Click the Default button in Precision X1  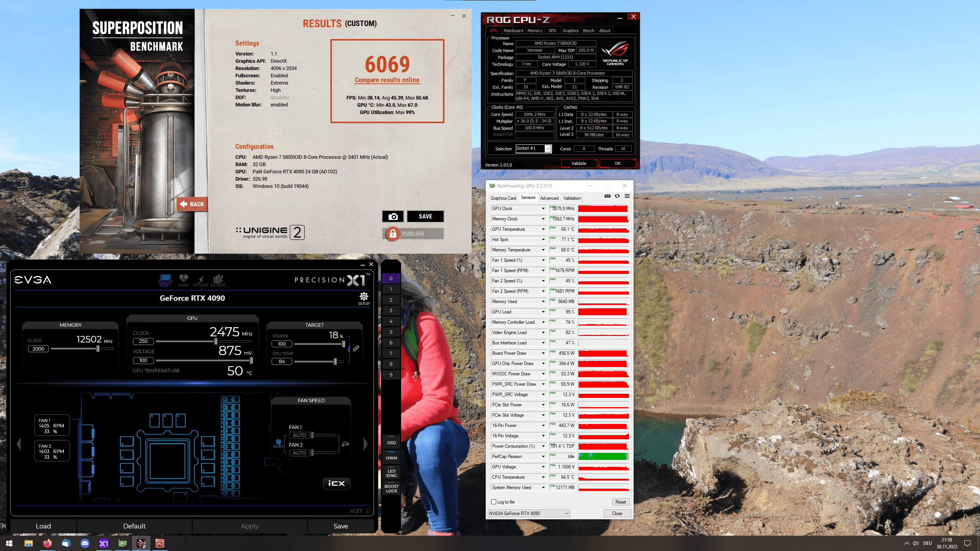[134, 526]
